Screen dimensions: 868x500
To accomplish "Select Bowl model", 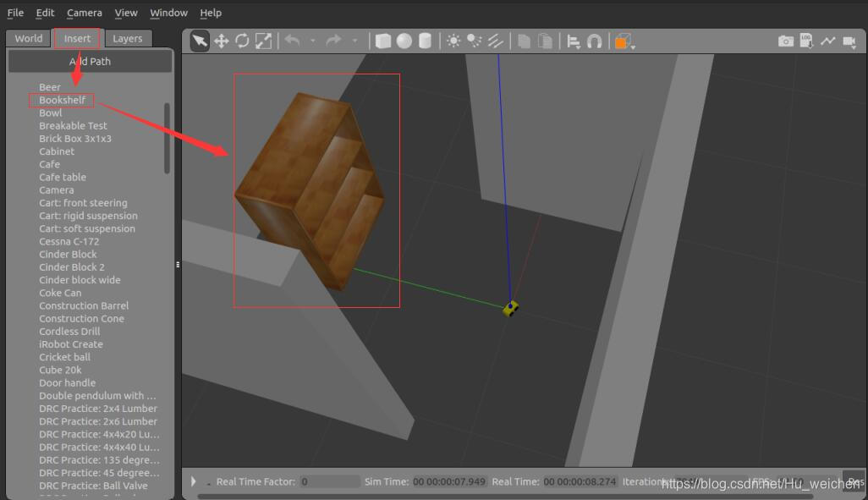I will (51, 113).
